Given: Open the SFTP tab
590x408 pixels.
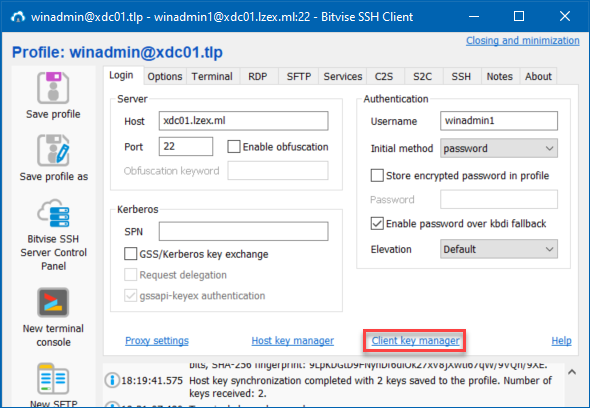Looking at the screenshot, I should [299, 76].
